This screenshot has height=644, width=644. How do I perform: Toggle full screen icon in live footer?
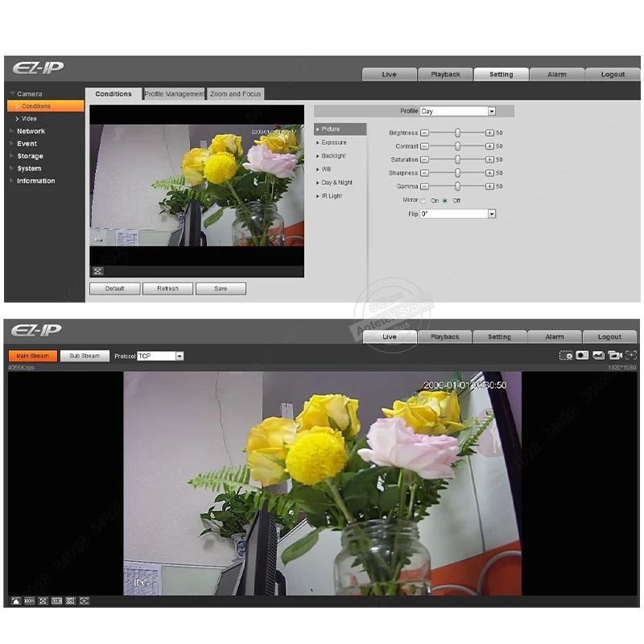(x=43, y=601)
